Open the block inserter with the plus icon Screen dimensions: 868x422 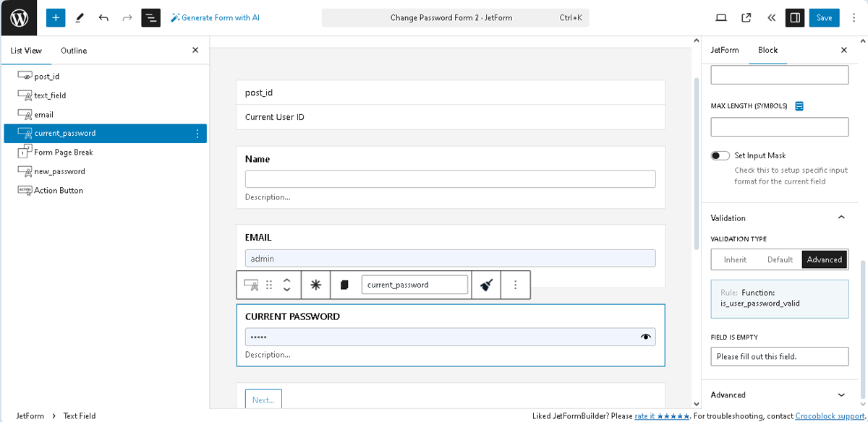click(56, 17)
